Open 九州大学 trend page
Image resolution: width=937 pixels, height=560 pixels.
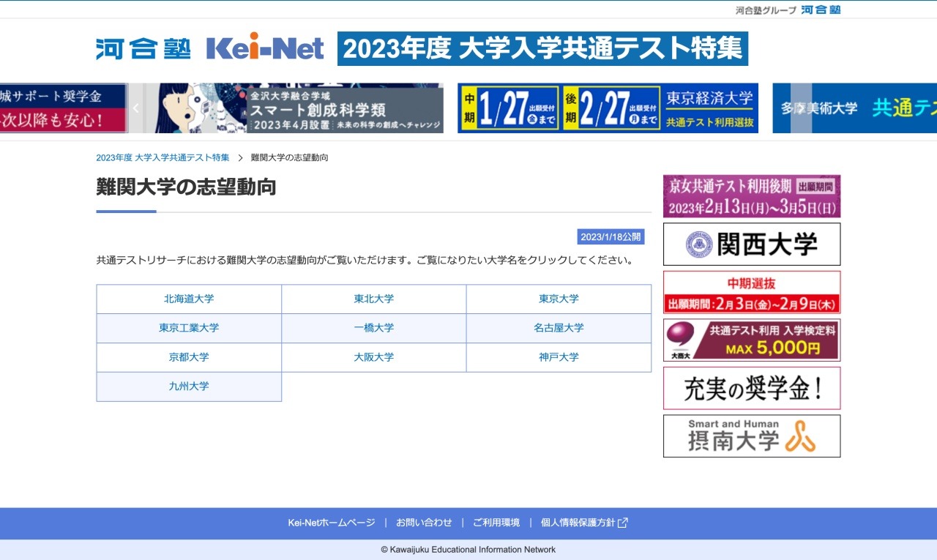pyautogui.click(x=189, y=387)
